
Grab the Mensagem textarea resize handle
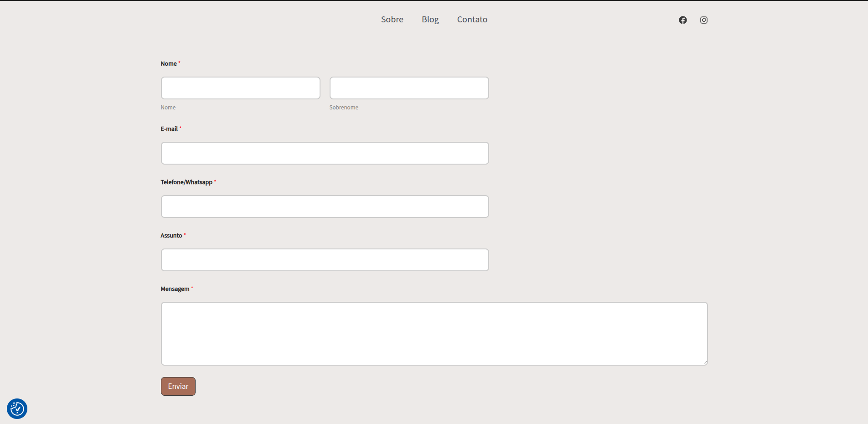705,362
